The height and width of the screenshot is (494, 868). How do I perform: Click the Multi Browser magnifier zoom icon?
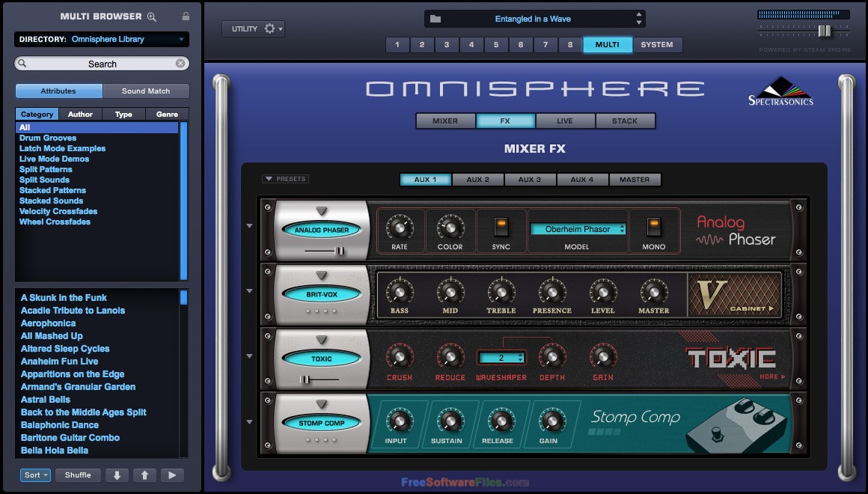click(x=152, y=16)
